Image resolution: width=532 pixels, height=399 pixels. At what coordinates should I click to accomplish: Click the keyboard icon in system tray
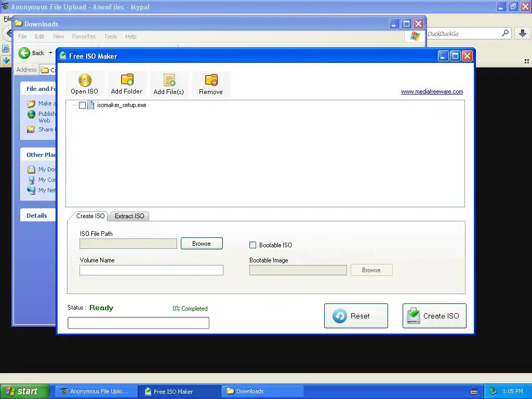tap(474, 392)
